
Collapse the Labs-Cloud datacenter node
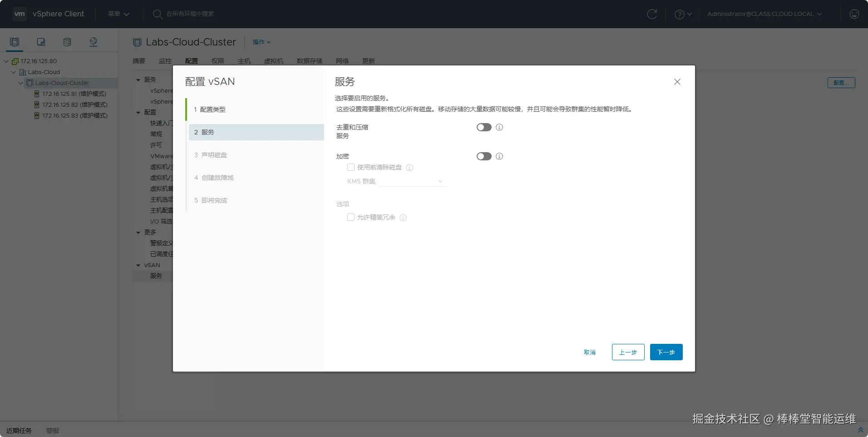pos(14,72)
